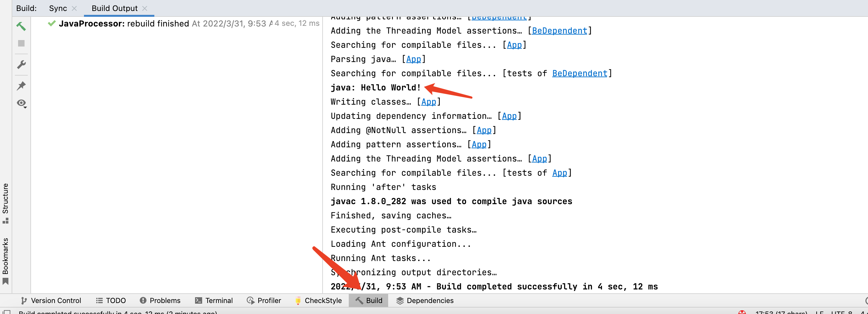
Task: Switch to the Sync tab
Action: pos(57,8)
